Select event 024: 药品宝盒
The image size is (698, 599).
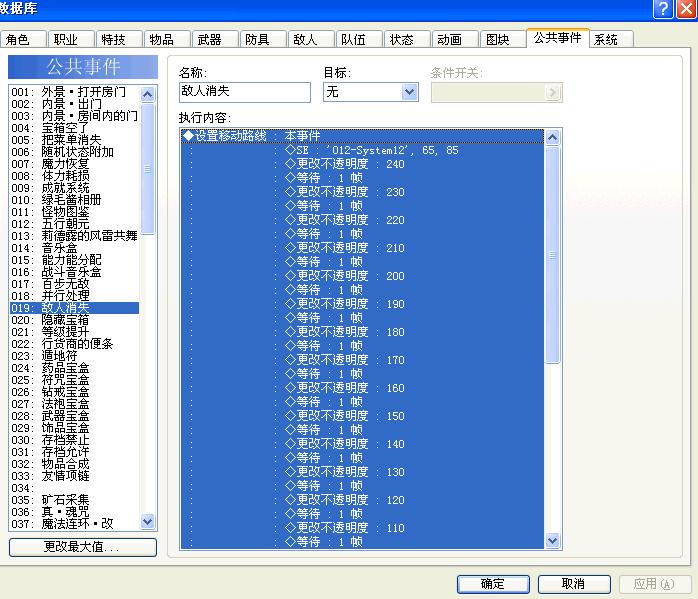pos(74,368)
